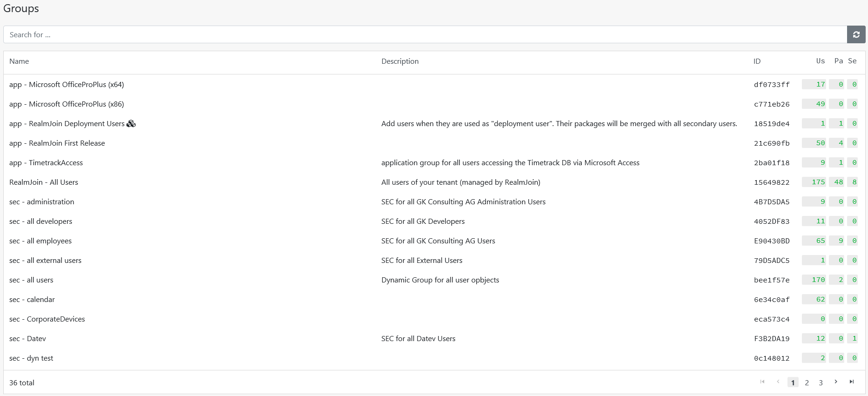Click user count 12 for sec - Datev
This screenshot has width=868, height=396.
814,339
